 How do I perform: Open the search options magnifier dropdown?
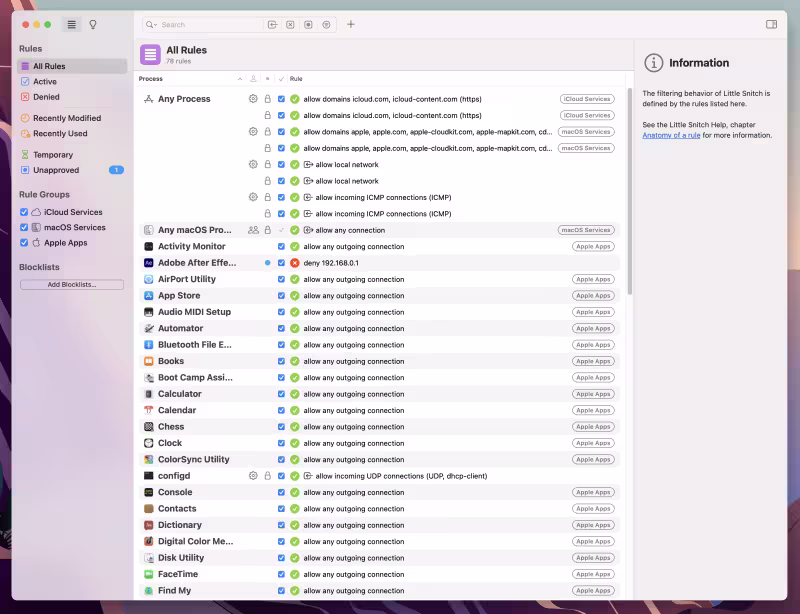[152, 24]
